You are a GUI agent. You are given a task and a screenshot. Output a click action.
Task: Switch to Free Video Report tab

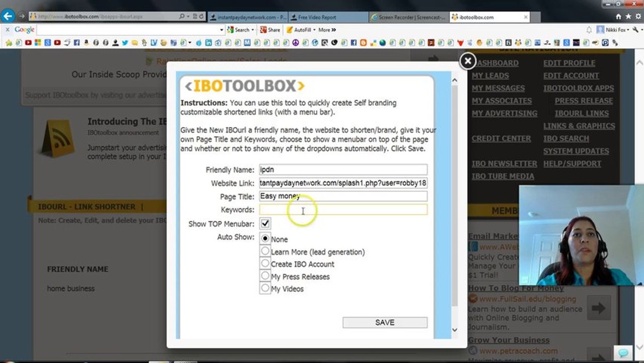(328, 17)
